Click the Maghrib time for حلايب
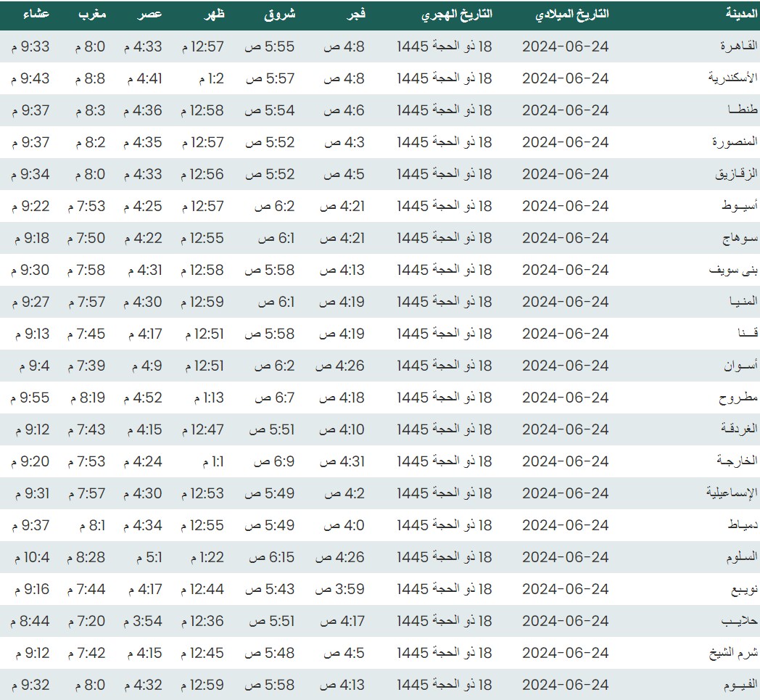760x700 pixels. [86, 621]
